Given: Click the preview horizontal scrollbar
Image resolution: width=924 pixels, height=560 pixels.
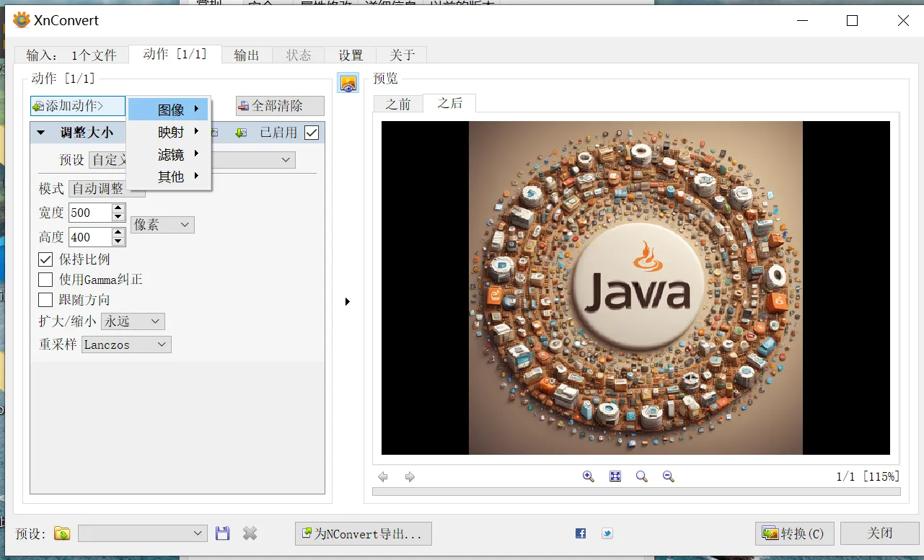Looking at the screenshot, I should pos(636,492).
